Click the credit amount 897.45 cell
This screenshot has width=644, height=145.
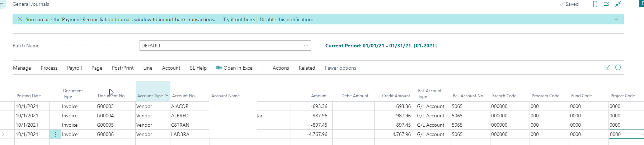click(x=395, y=125)
